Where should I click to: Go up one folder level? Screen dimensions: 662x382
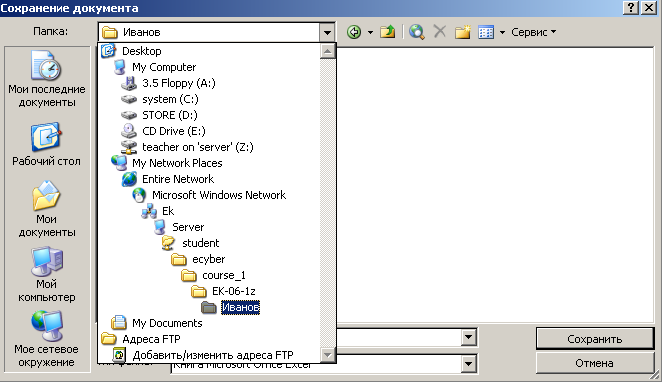tap(387, 32)
